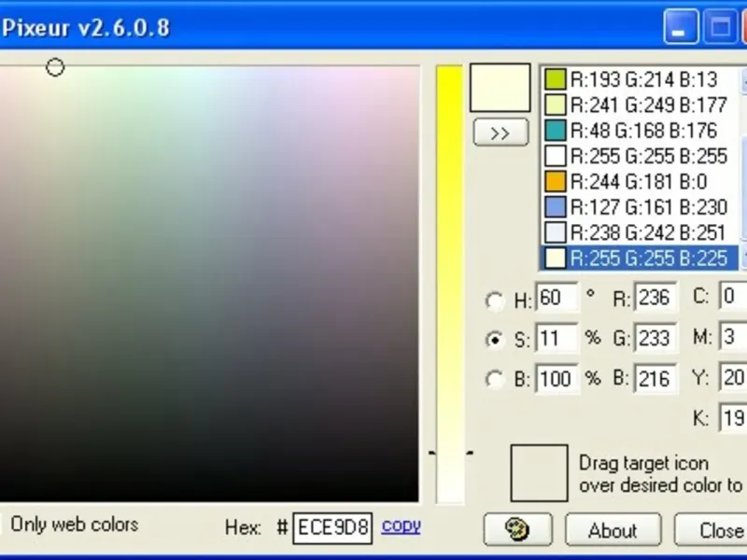
Task: Click the H value field showing 60
Action: coord(557,298)
